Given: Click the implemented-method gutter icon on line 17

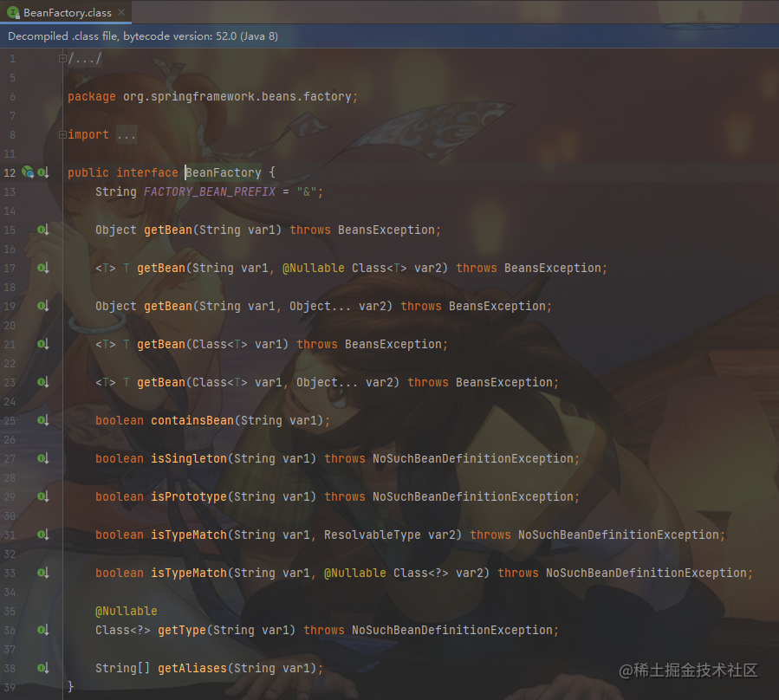Looking at the screenshot, I should pos(43,268).
